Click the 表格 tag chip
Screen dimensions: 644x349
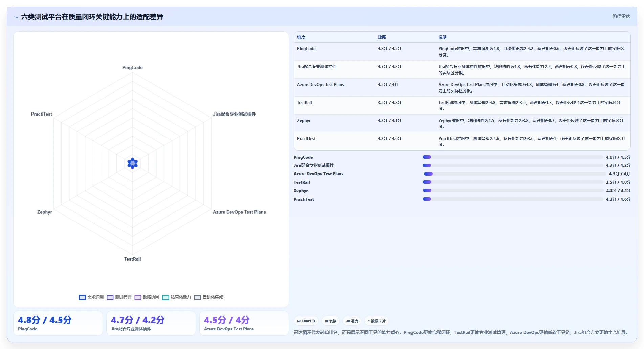tap(331, 321)
